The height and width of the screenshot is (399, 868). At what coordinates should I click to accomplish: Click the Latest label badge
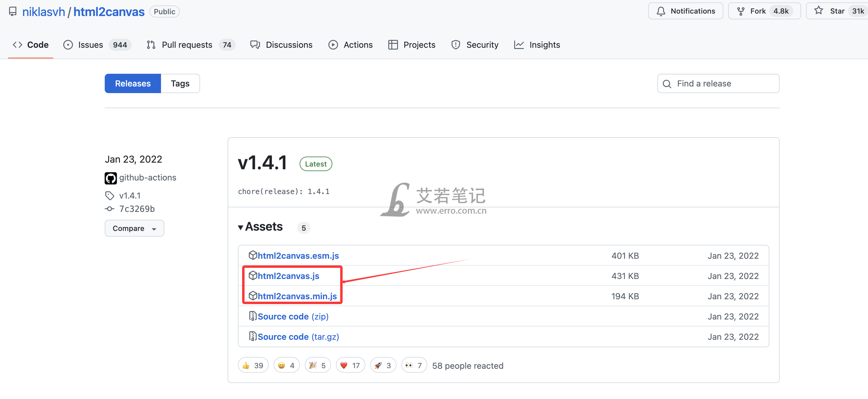[316, 164]
